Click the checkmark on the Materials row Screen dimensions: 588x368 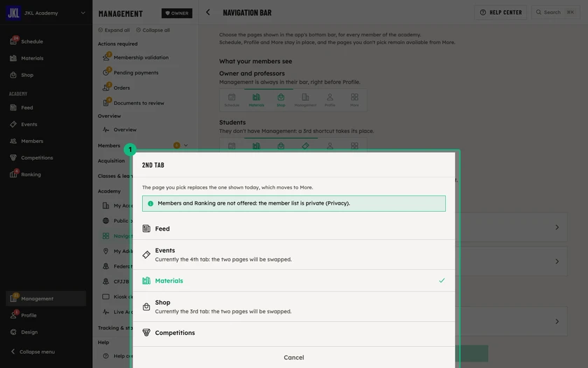442,280
